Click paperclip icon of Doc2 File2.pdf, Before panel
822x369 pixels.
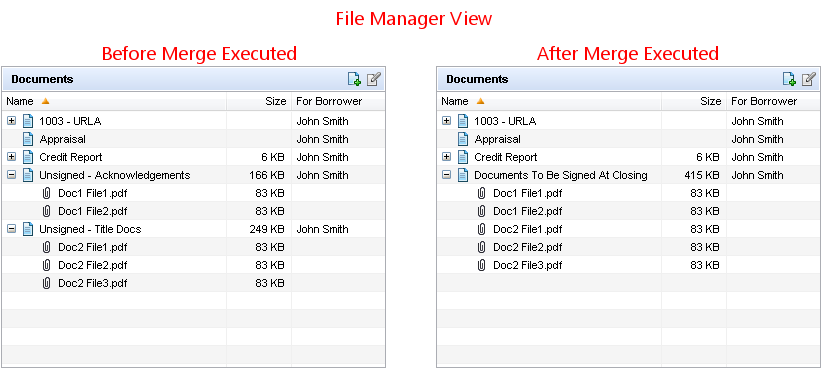pos(47,265)
